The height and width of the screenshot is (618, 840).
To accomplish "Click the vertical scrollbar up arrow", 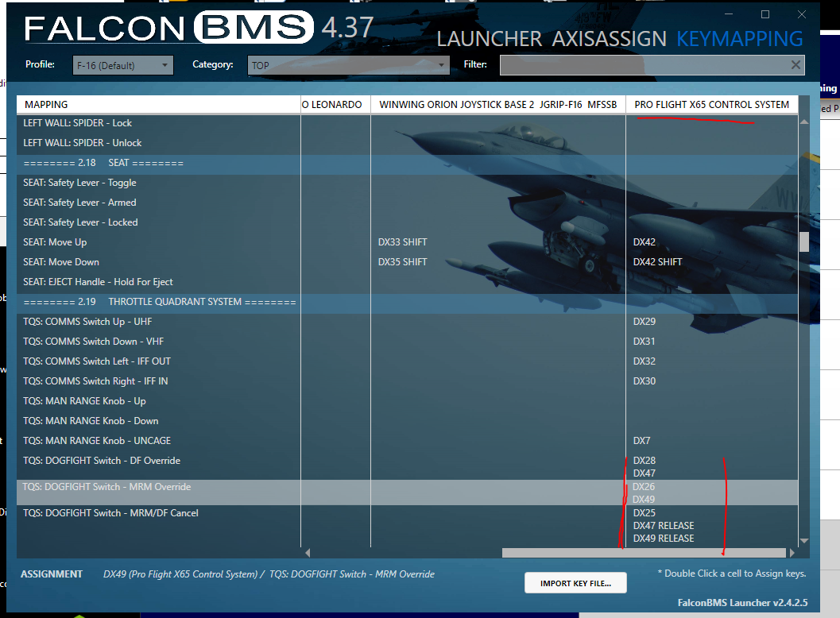I will pos(804,122).
